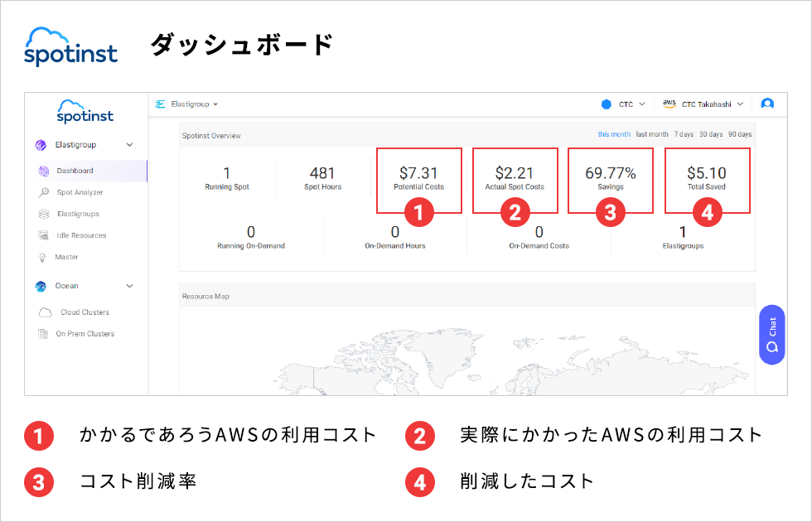Click the On-Demand Hours label
This screenshot has width=812, height=522.
click(x=395, y=246)
